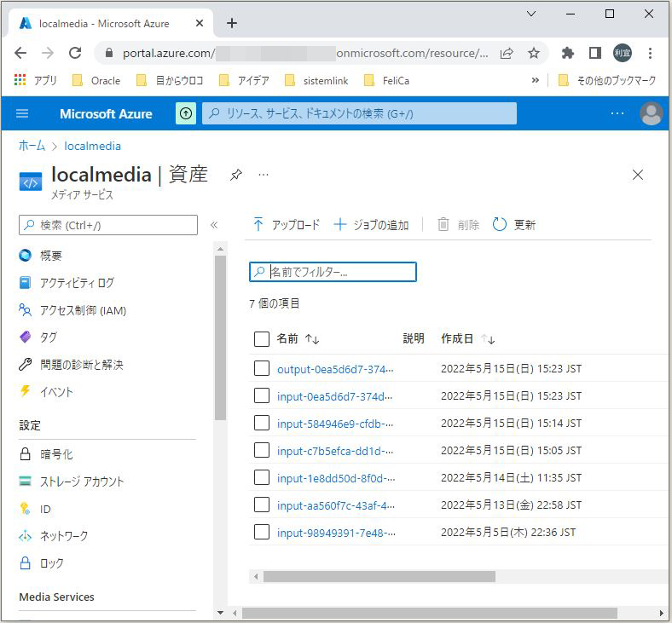Pin the localmedia blade to dashboard

tap(235, 174)
